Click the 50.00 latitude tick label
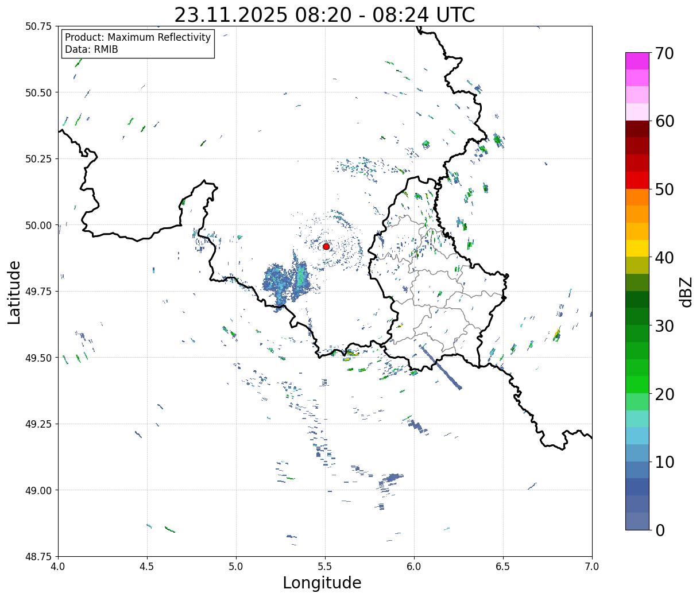The image size is (700, 597). 39,225
